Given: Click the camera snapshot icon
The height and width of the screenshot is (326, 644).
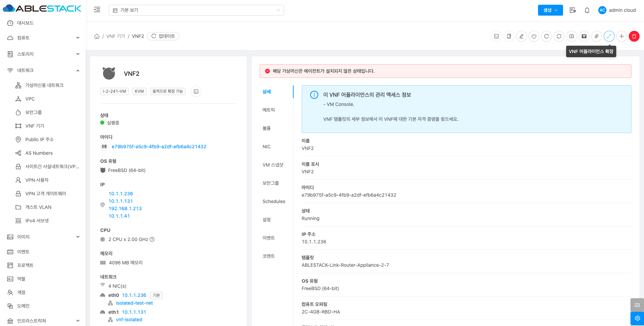Looking at the screenshot, I should (x=572, y=36).
